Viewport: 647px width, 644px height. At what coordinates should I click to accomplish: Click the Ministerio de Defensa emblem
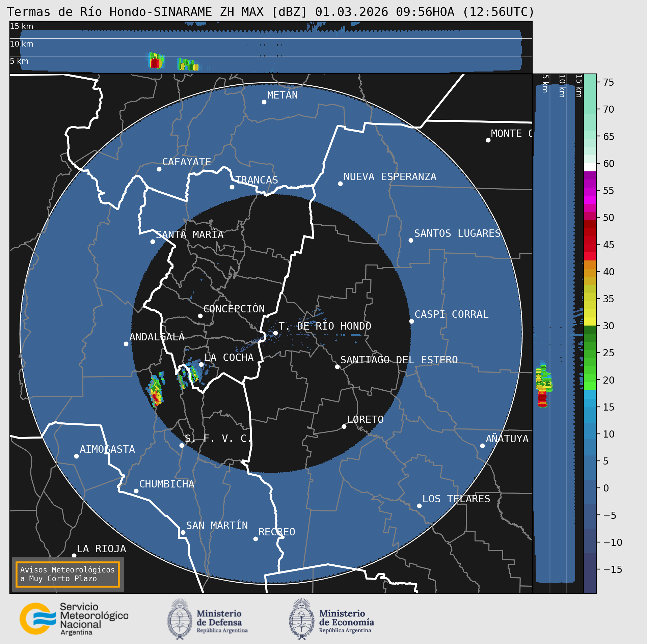click(x=180, y=619)
